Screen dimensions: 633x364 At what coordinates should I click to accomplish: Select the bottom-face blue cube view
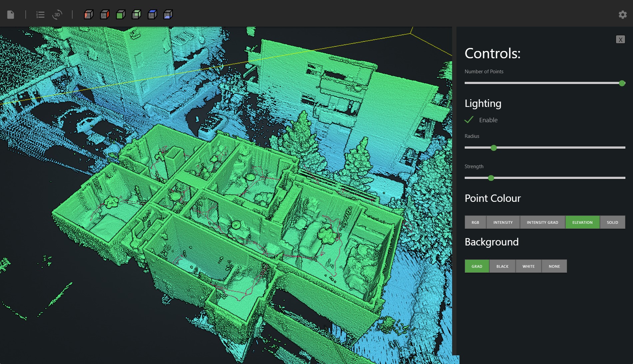pos(168,15)
